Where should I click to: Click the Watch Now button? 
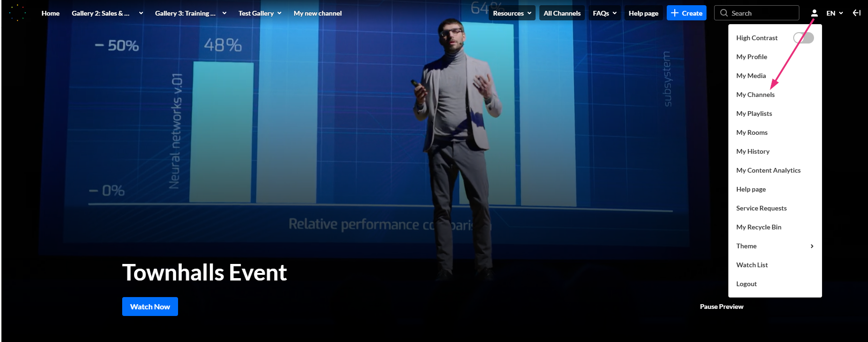pos(150,307)
